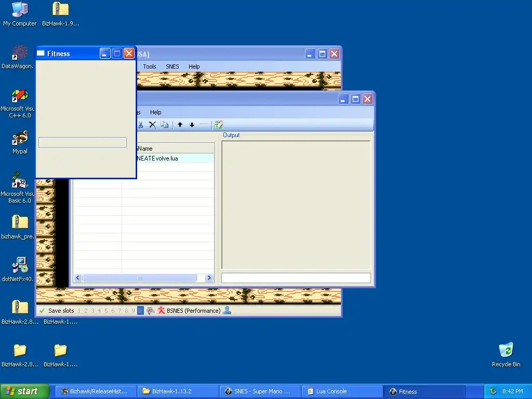Minimize the SNES emulator window
The height and width of the screenshot is (399, 532).
(310, 54)
